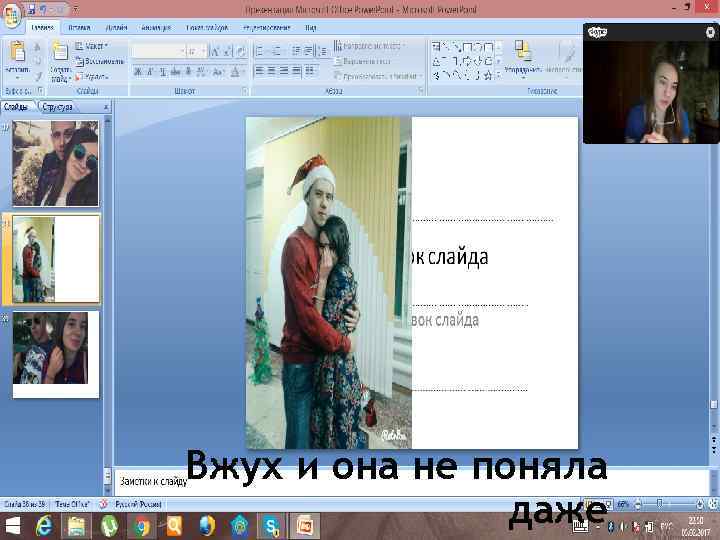Screen dimensions: 720x540
Task: Open the Рецензирование ribbon tab
Action: coord(267,28)
